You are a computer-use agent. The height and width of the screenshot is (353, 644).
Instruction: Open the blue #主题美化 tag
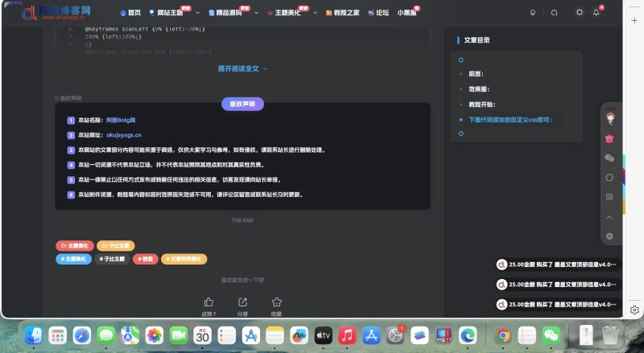[x=73, y=259]
